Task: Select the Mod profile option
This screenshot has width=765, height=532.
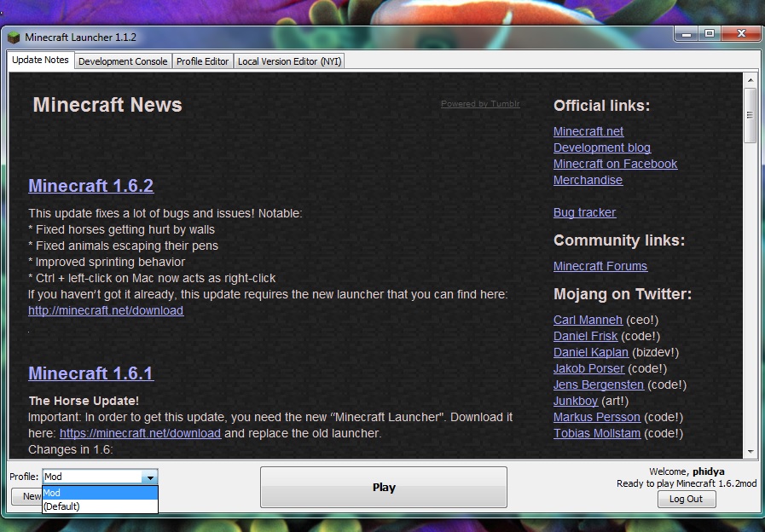Action: click(x=100, y=493)
